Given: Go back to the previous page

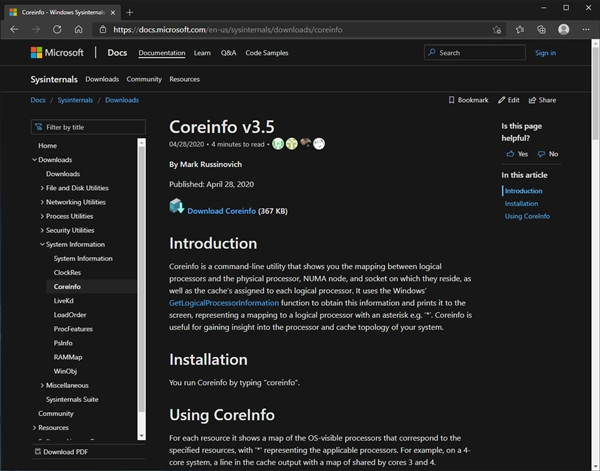Looking at the screenshot, I should pos(14,29).
